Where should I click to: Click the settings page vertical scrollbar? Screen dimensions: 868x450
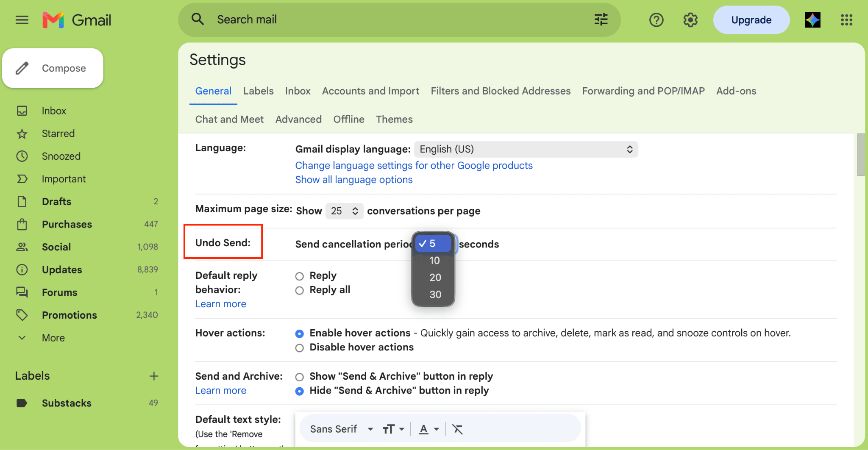pyautogui.click(x=861, y=155)
